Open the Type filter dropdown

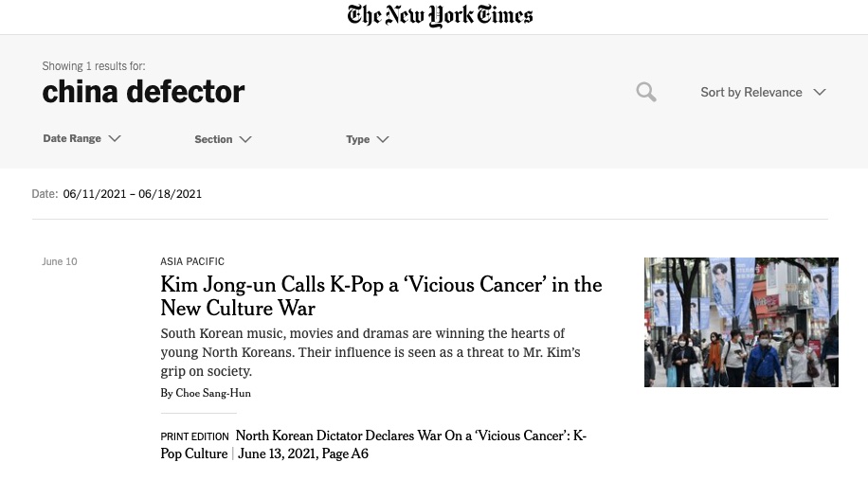[x=357, y=139]
